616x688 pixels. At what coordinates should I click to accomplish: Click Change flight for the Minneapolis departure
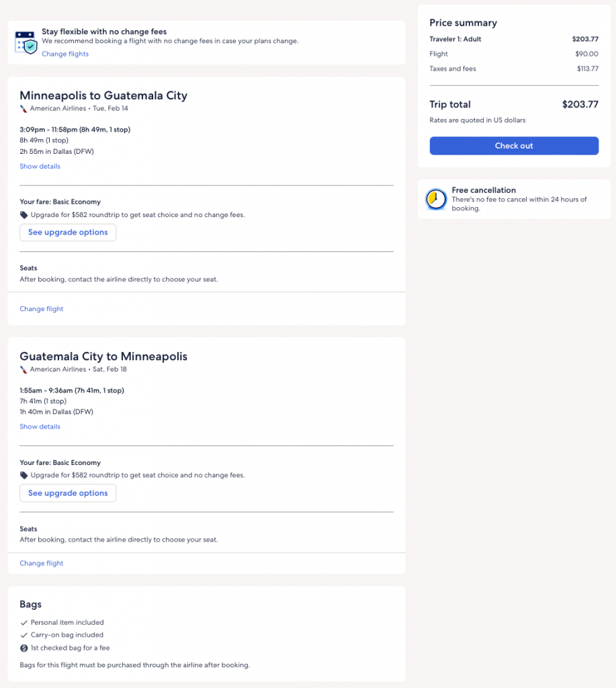[x=42, y=309]
